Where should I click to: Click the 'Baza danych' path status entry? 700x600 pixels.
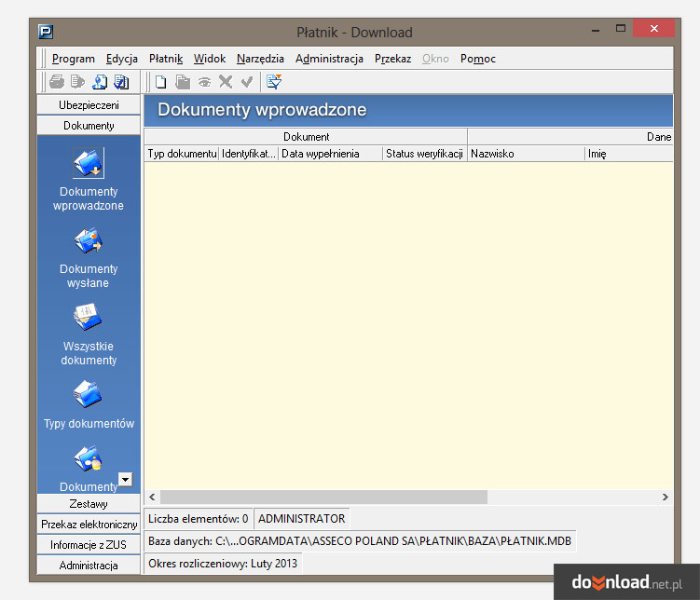360,541
